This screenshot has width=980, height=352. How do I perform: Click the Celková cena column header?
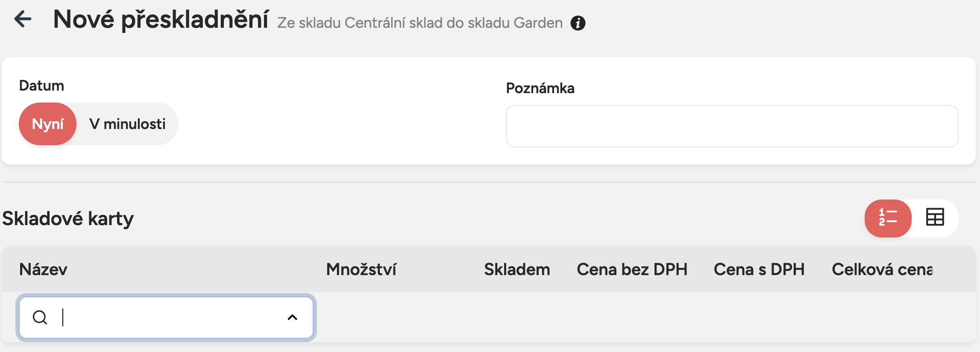[882, 270]
